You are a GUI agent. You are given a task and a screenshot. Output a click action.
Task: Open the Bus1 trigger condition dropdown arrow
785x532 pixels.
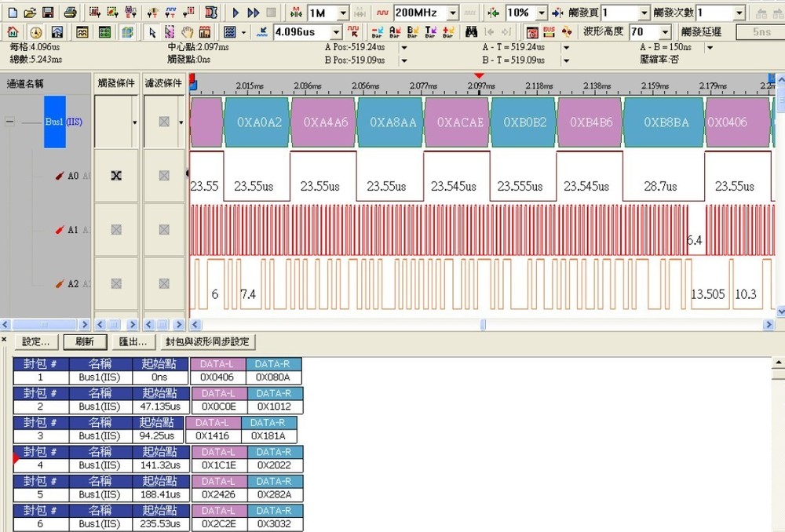click(x=135, y=122)
